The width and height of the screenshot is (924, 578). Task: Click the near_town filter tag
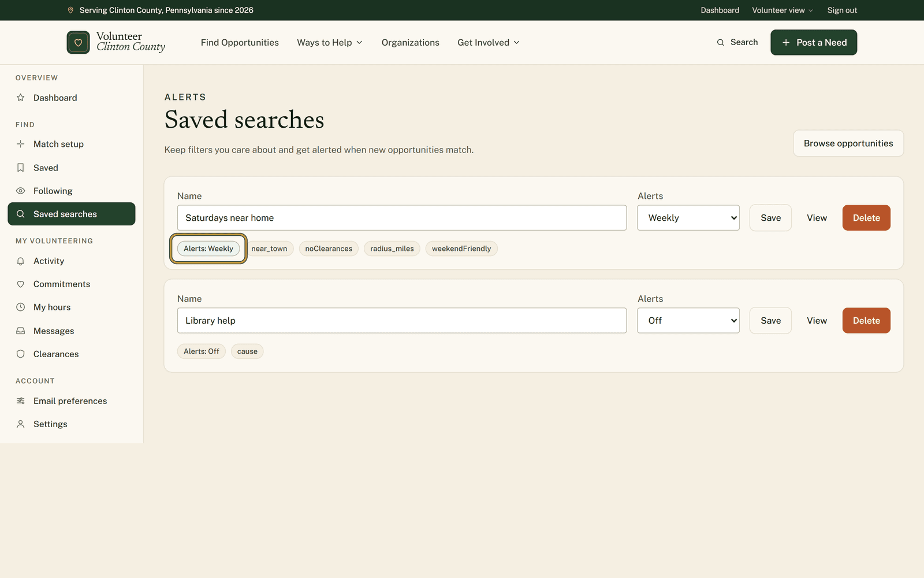point(269,249)
